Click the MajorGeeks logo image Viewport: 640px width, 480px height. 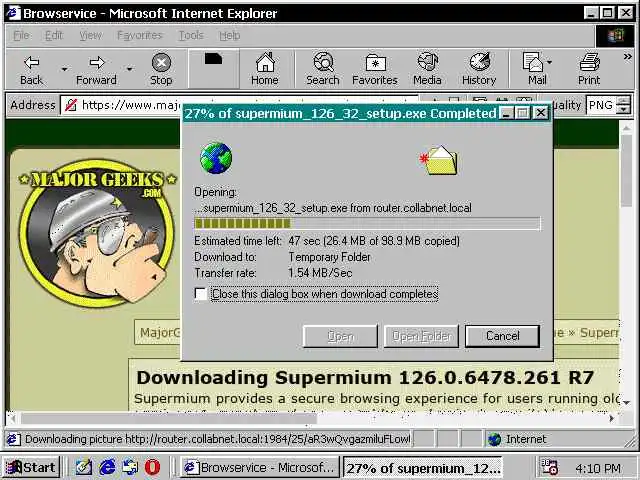[97, 233]
